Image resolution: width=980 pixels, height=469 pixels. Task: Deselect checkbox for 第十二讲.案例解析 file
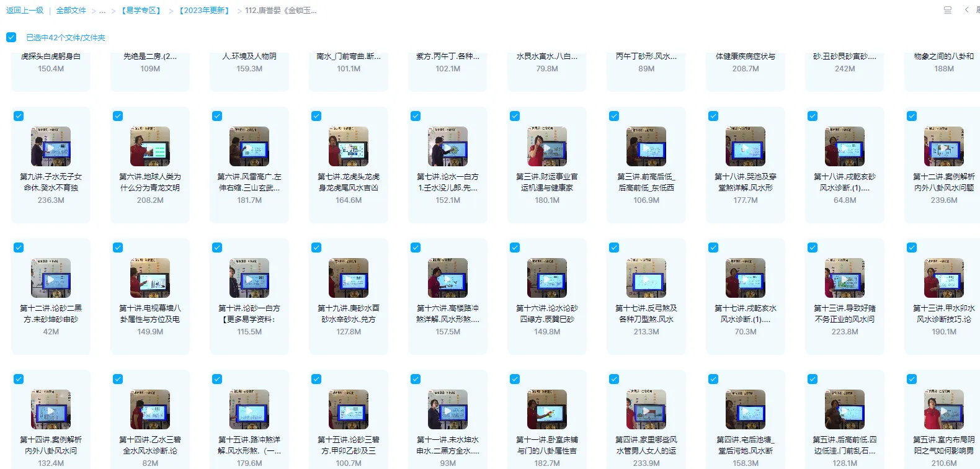click(912, 116)
